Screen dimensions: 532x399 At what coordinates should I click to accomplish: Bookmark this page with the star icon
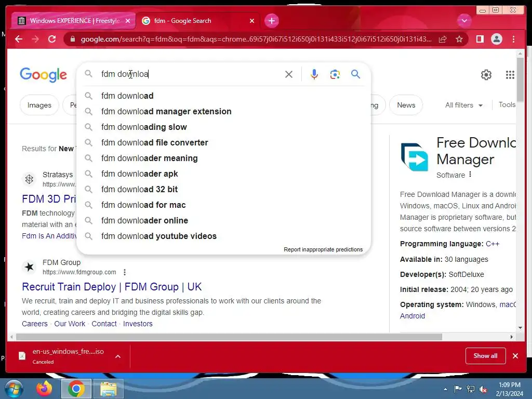click(459, 39)
